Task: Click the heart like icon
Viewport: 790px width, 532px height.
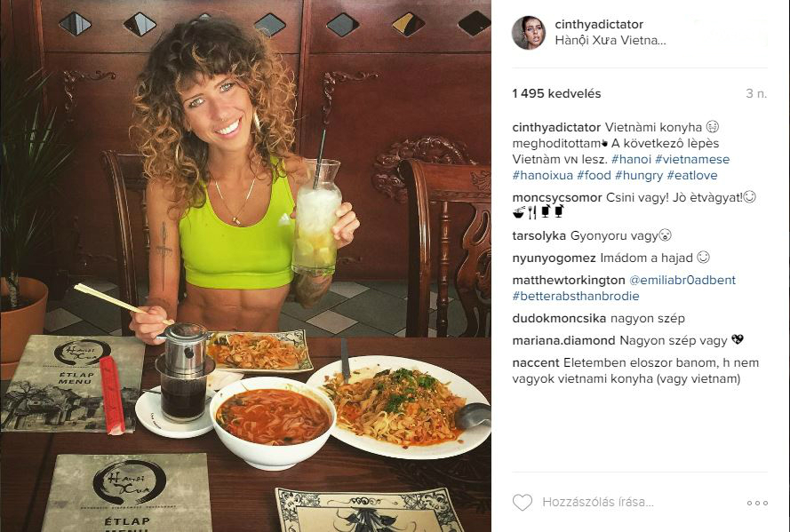Action: click(522, 503)
